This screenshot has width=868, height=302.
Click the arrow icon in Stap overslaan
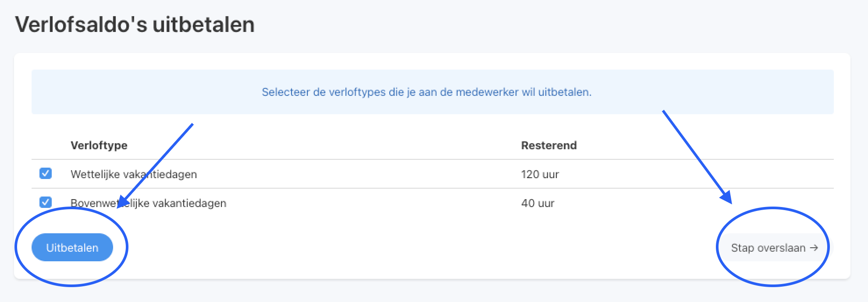point(814,248)
